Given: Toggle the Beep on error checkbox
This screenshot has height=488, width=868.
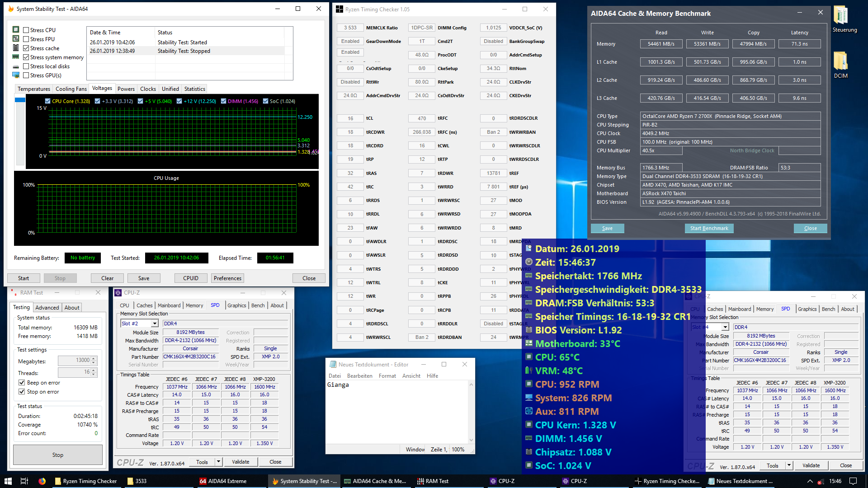Looking at the screenshot, I should pos(22,383).
